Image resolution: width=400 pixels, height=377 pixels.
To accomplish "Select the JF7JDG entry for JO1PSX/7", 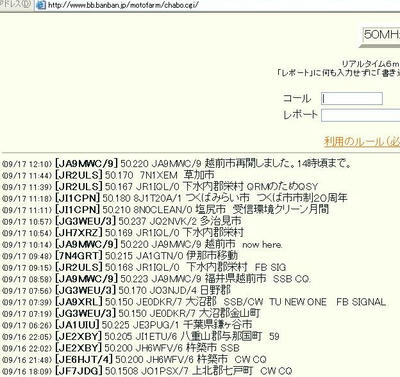I will (x=147, y=371).
